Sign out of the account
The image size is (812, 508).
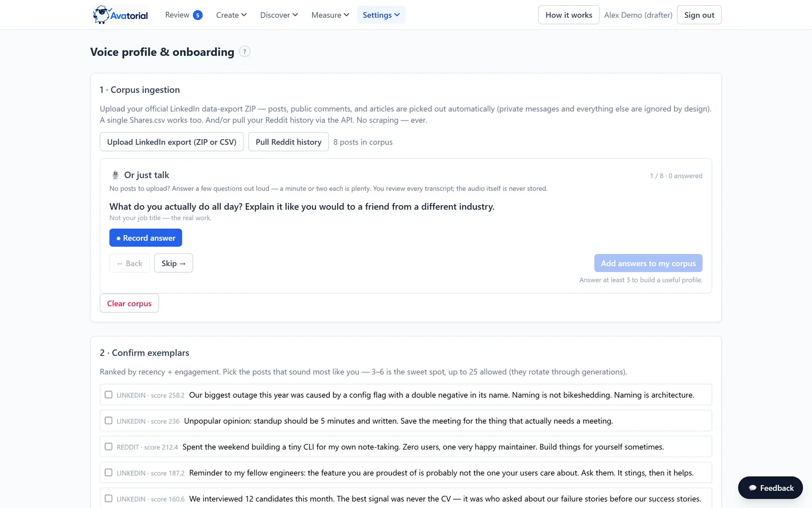point(699,15)
